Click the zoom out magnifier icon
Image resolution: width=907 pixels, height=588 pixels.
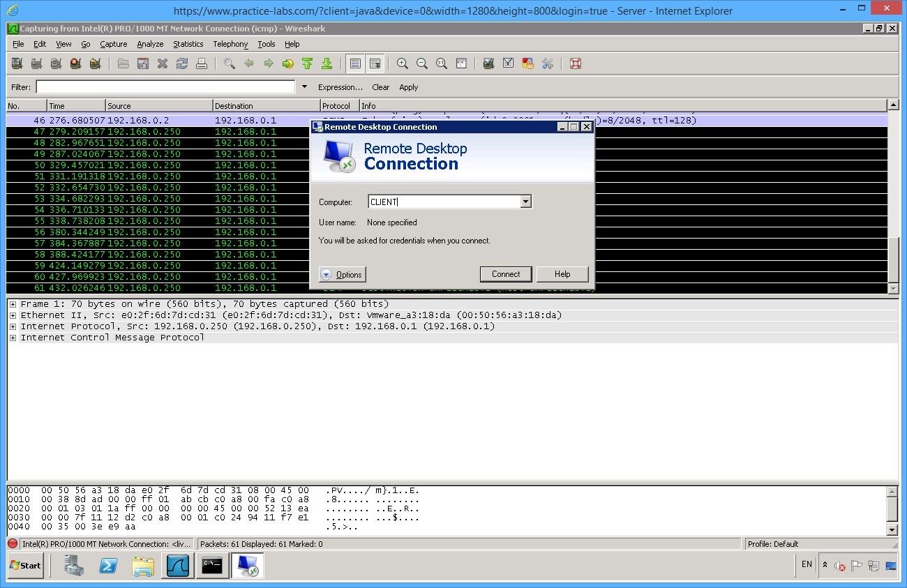click(x=422, y=63)
